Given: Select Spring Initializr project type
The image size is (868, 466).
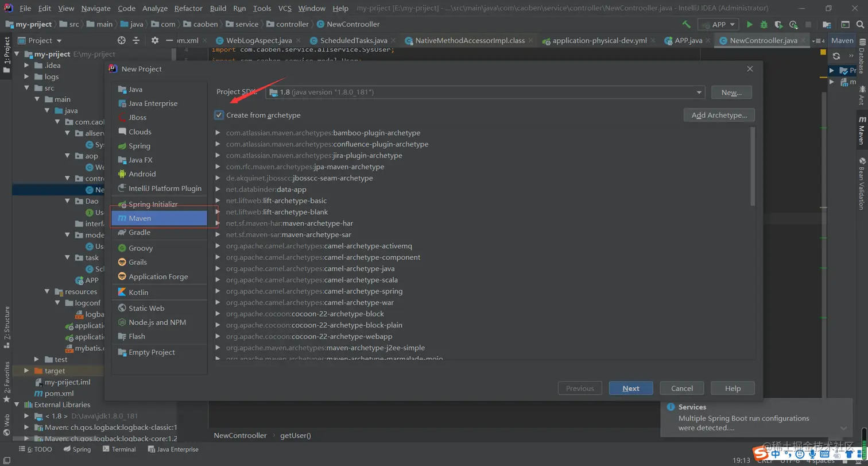Looking at the screenshot, I should [160, 204].
